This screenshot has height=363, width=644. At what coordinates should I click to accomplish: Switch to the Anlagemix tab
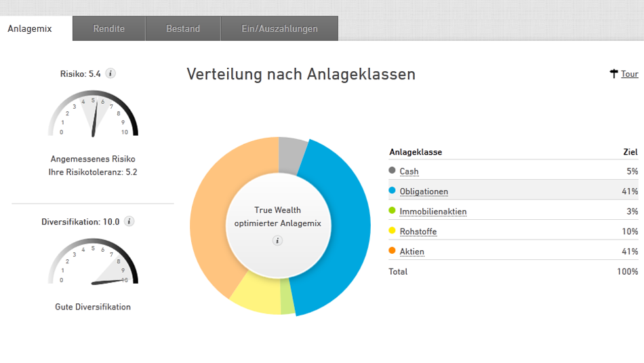point(36,28)
